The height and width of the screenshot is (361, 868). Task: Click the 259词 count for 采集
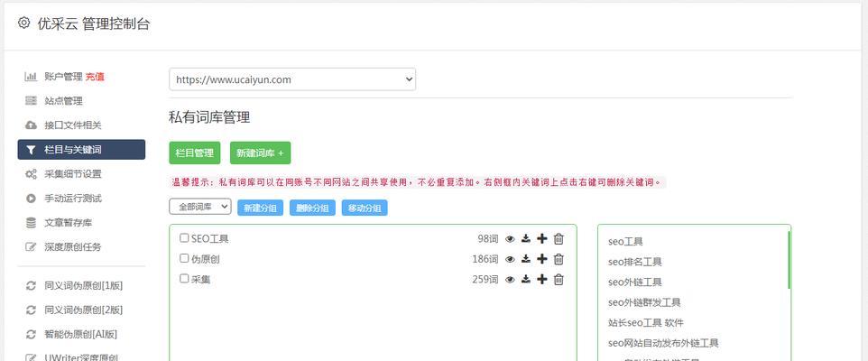(x=485, y=279)
